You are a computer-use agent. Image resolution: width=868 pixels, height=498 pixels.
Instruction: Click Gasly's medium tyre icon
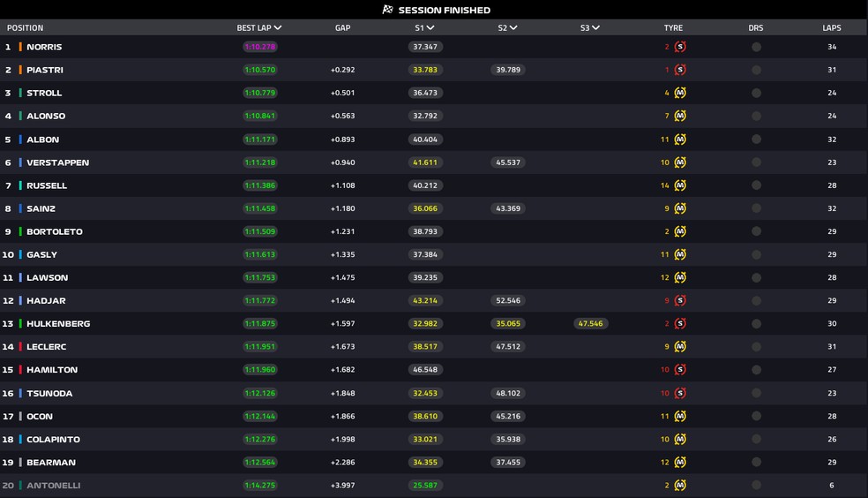tap(680, 254)
